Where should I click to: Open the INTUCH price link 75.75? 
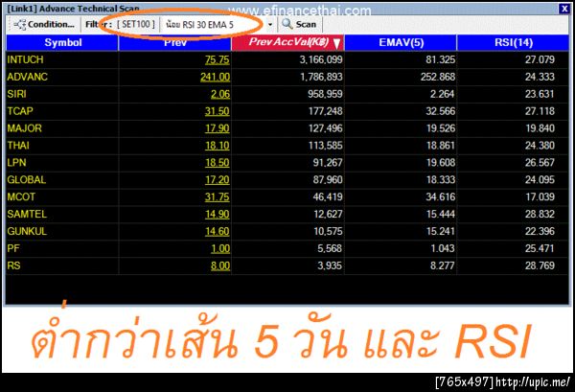(x=218, y=59)
